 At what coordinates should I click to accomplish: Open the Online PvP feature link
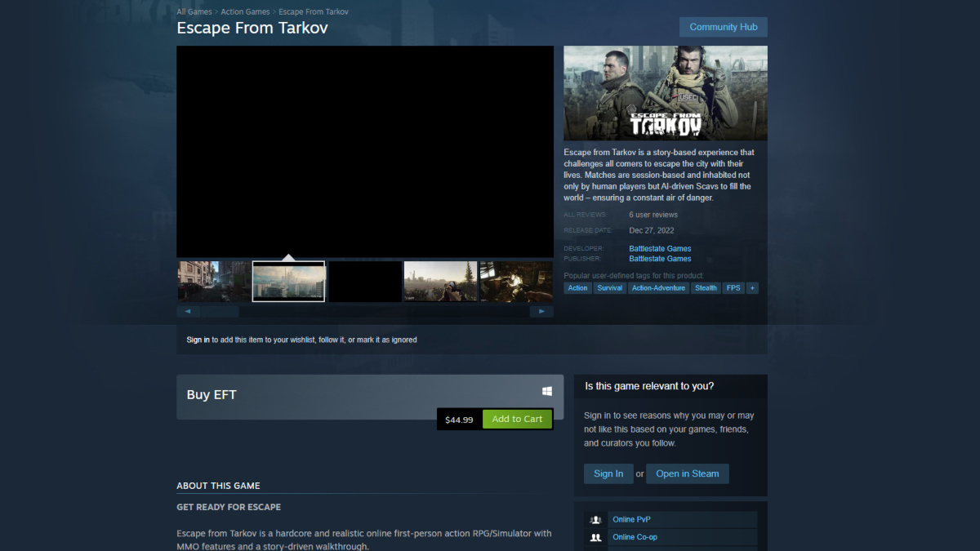(631, 520)
